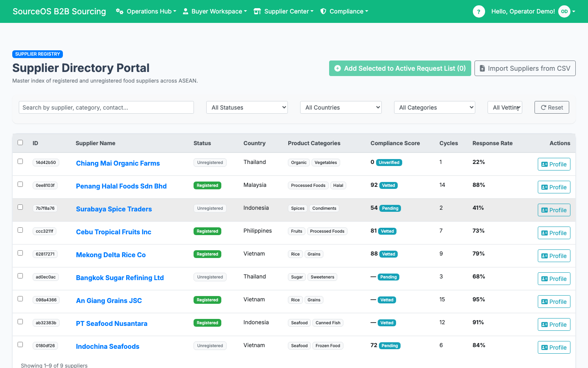Click profile card icon for Indochina Seafoods
Screen dimensions: 588x368
[x=544, y=348]
